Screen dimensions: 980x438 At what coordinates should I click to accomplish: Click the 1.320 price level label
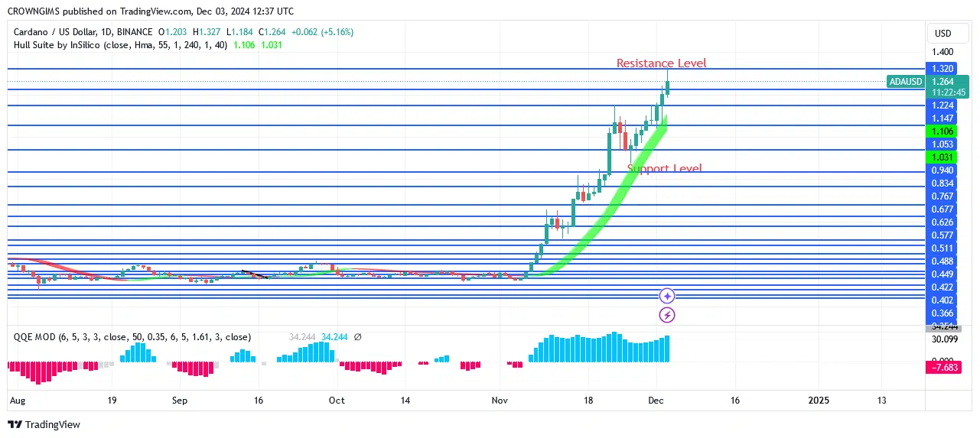(943, 68)
